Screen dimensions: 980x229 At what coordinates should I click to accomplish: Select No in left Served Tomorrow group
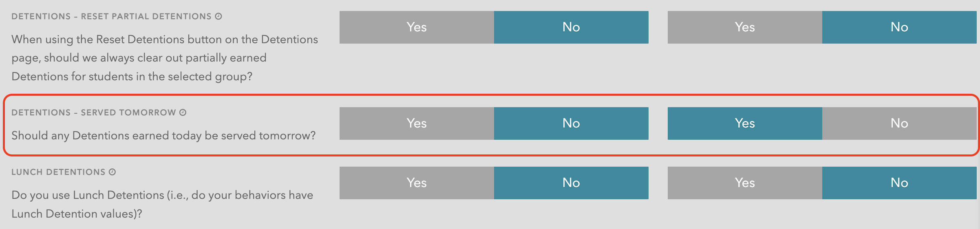(x=571, y=123)
